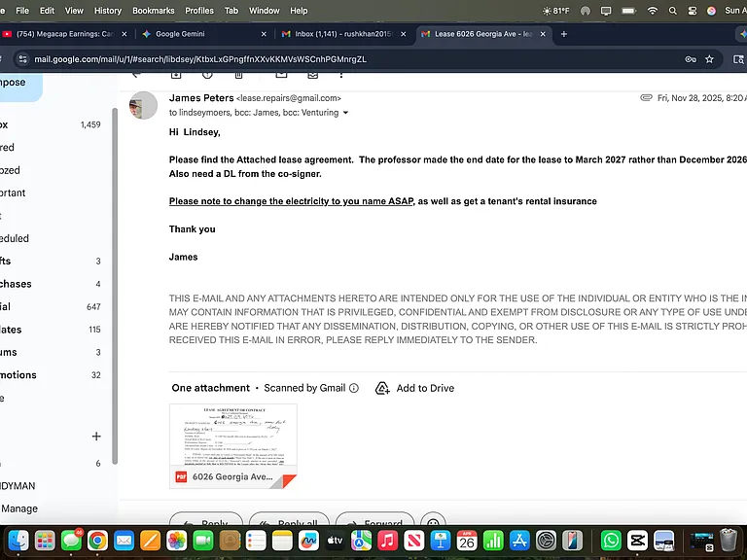Open Freeform in the Dock
Viewport: 747px width, 560px height.
pyautogui.click(x=308, y=541)
